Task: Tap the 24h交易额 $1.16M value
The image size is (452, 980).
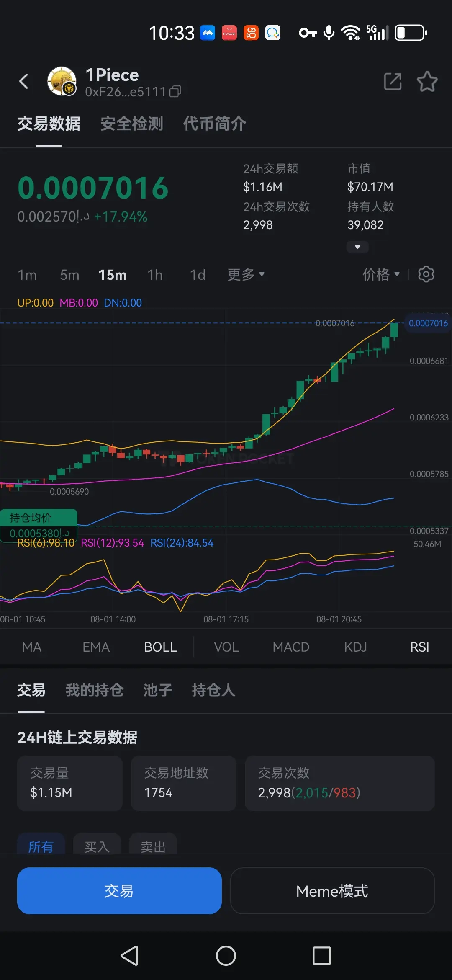Action: click(x=263, y=187)
